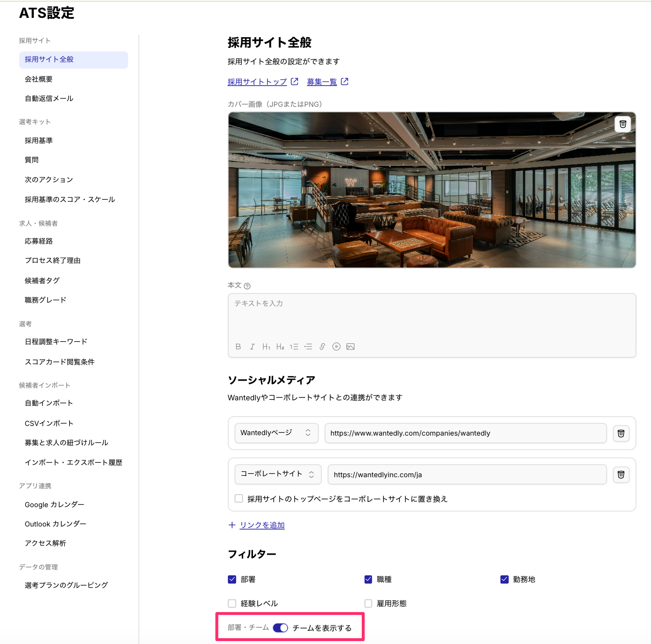Click the リンクを追加 link
The image size is (651, 644).
point(262,525)
